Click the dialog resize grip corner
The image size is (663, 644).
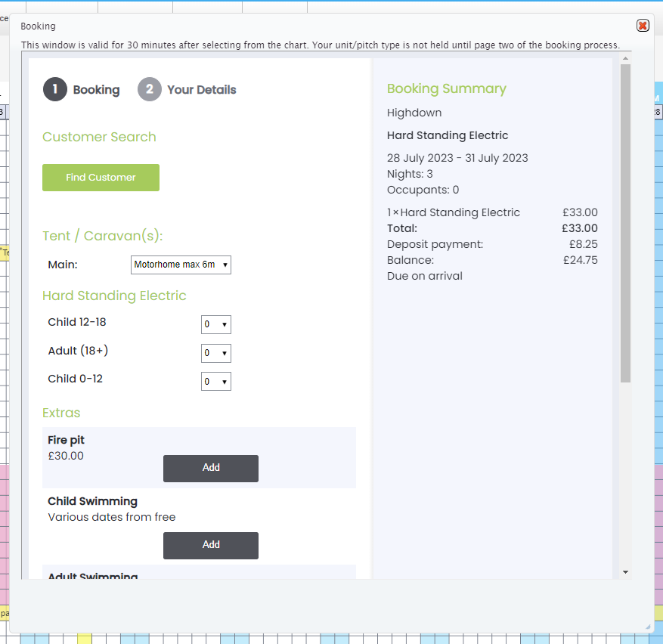click(647, 626)
